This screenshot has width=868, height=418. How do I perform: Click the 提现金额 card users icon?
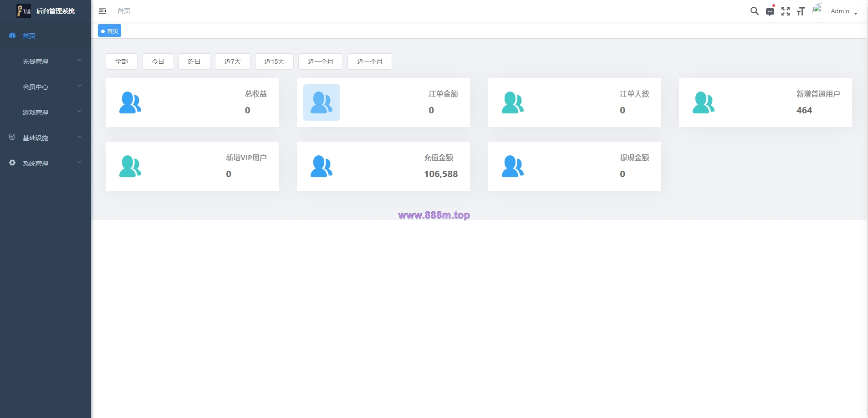point(513,166)
